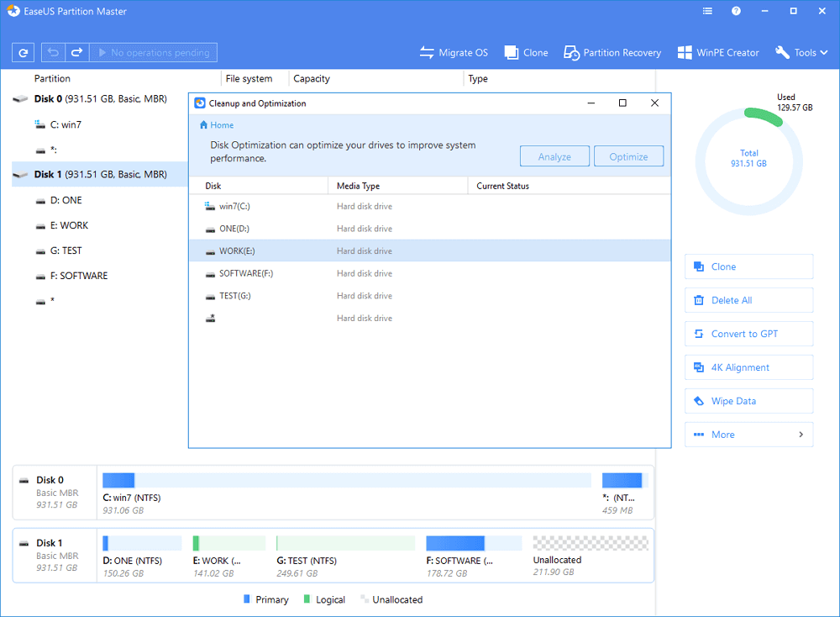Click the Media Type column header
The image size is (840, 617).
click(x=359, y=186)
